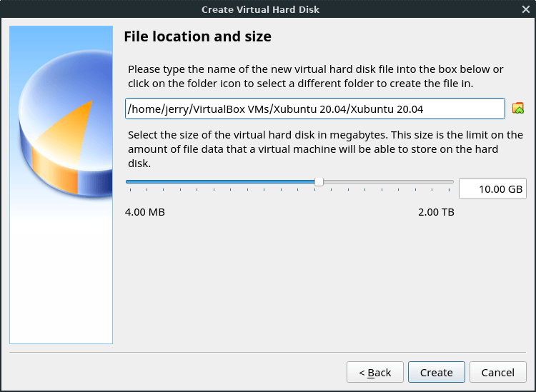536x392 pixels.
Task: Go back with the Back button
Action: 374,372
